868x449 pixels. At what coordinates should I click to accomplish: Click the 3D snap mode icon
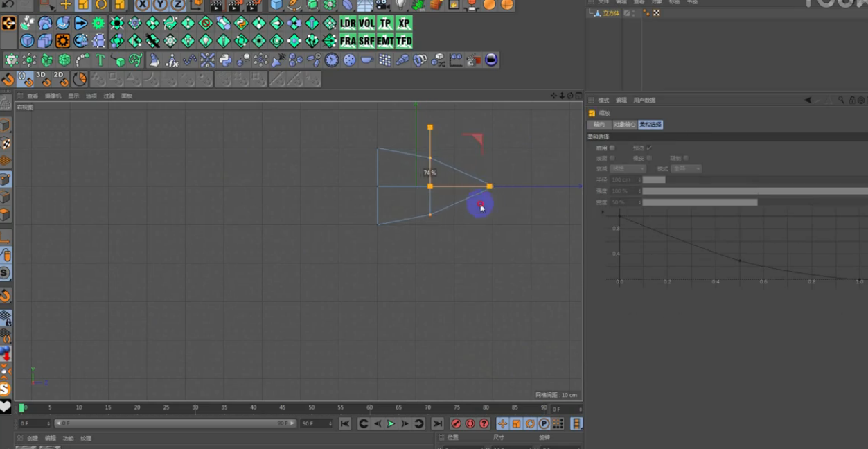[x=43, y=79]
